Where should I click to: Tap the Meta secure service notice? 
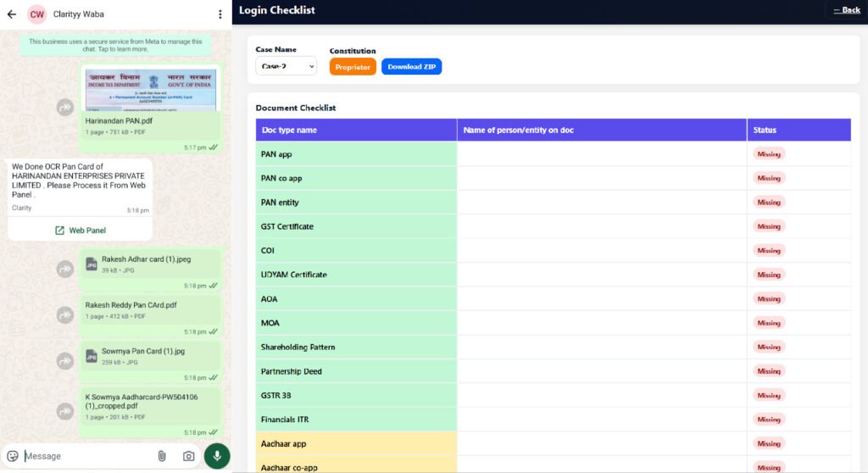coord(115,45)
